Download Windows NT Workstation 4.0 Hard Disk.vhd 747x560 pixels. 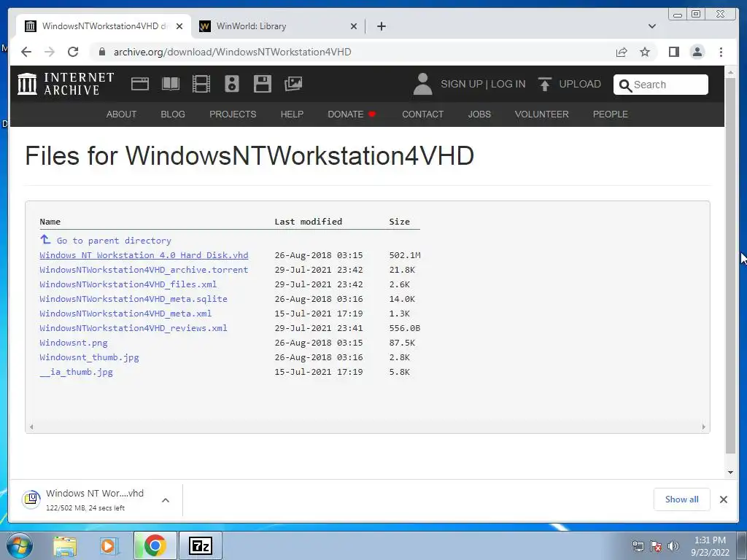144,255
